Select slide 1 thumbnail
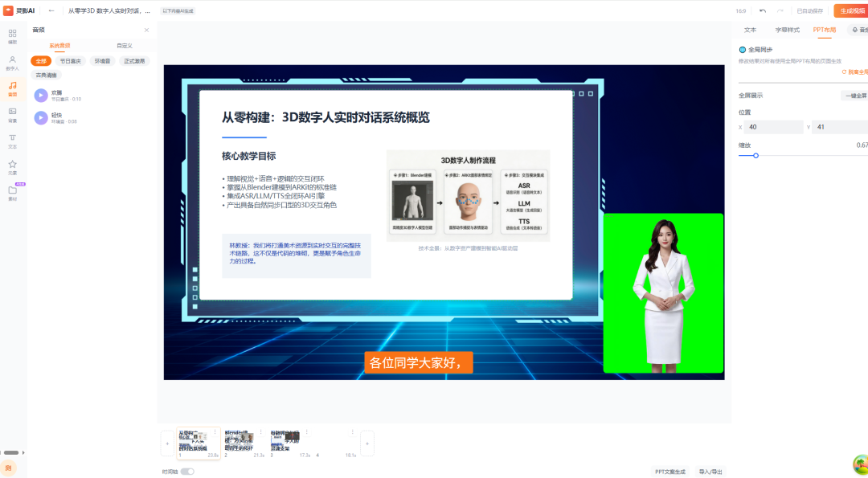This screenshot has width=868, height=478. click(x=199, y=443)
